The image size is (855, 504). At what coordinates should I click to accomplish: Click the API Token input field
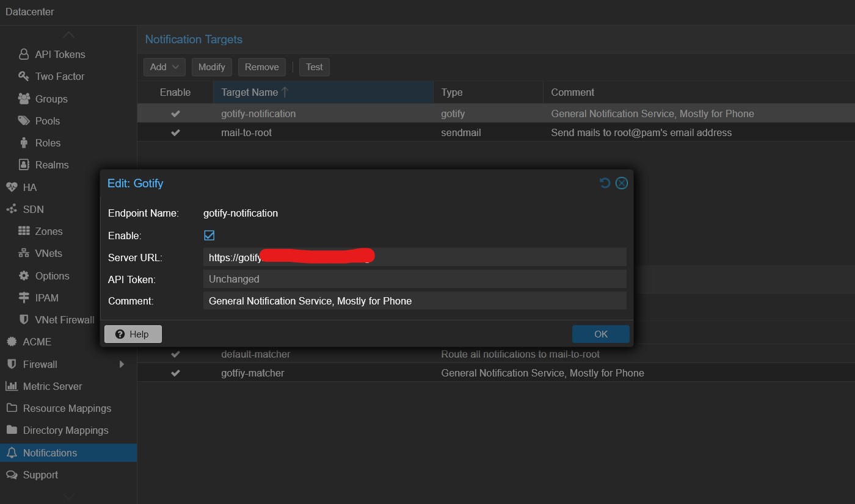[x=415, y=279]
